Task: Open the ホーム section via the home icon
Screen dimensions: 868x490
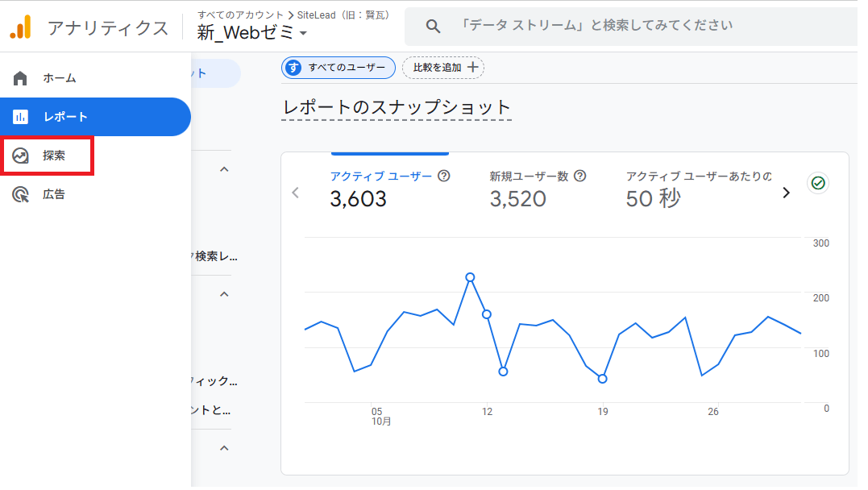Action: coord(19,77)
